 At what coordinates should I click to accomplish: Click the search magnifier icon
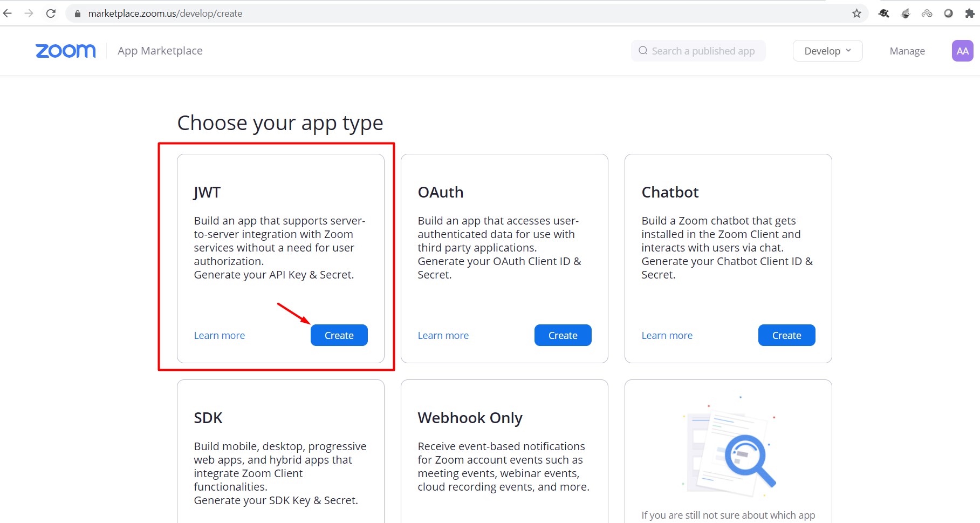coord(643,51)
